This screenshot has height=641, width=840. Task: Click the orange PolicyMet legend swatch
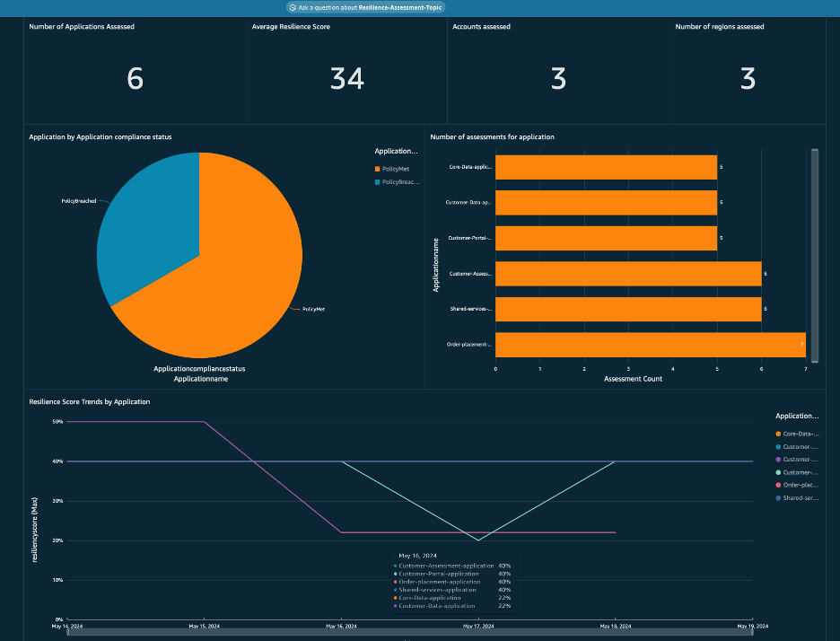(379, 167)
